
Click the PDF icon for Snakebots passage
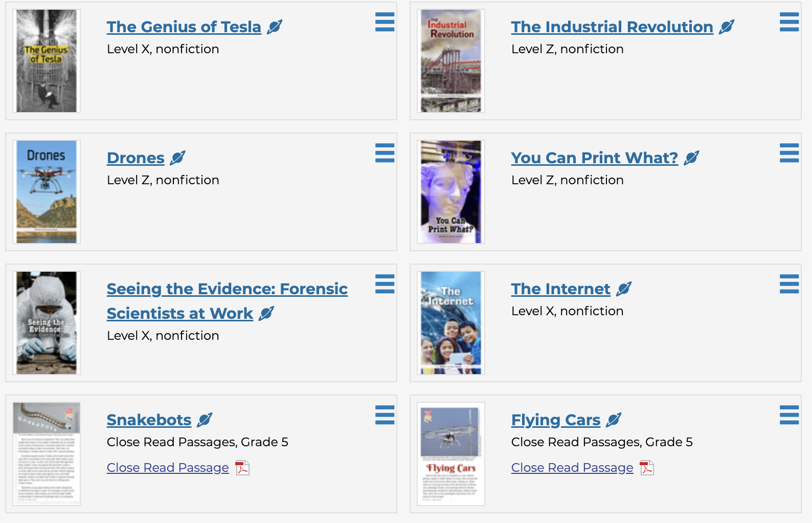coord(242,468)
